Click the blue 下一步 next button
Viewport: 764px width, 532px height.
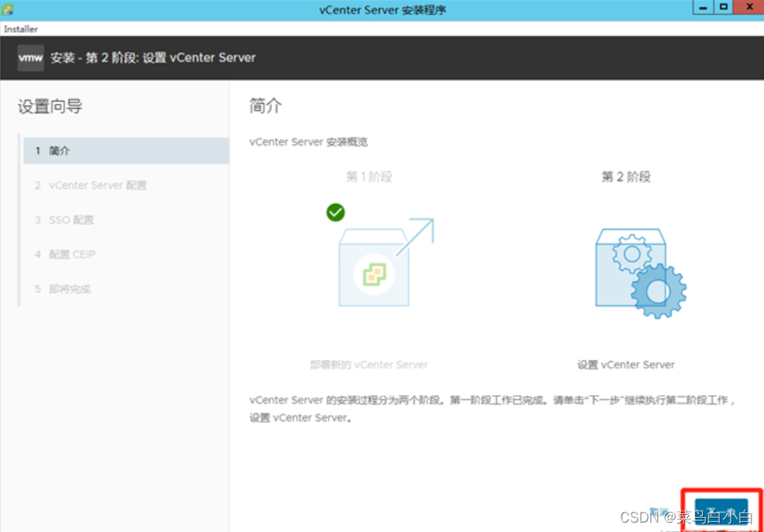pos(721,512)
